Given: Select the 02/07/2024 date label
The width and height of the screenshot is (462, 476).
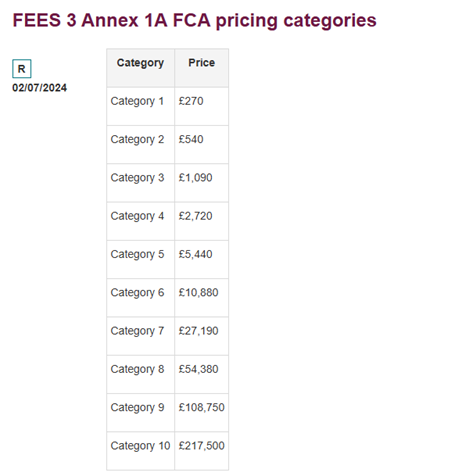Looking at the screenshot, I should 39,88.
